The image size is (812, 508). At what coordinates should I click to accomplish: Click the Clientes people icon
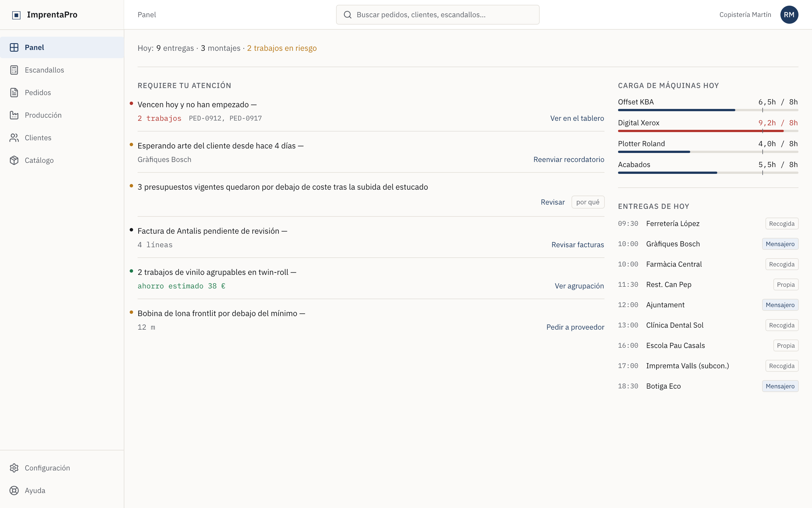point(14,137)
